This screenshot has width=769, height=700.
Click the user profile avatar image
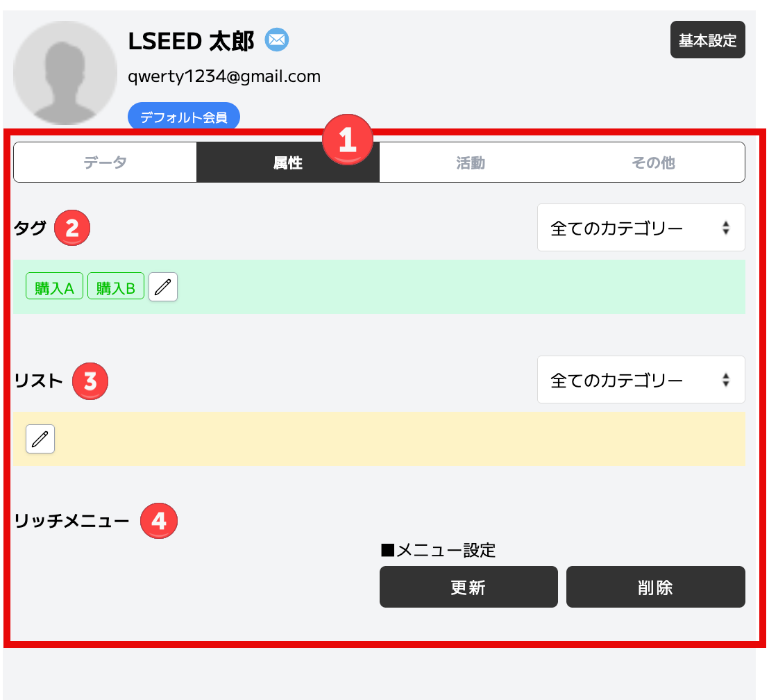click(x=65, y=73)
